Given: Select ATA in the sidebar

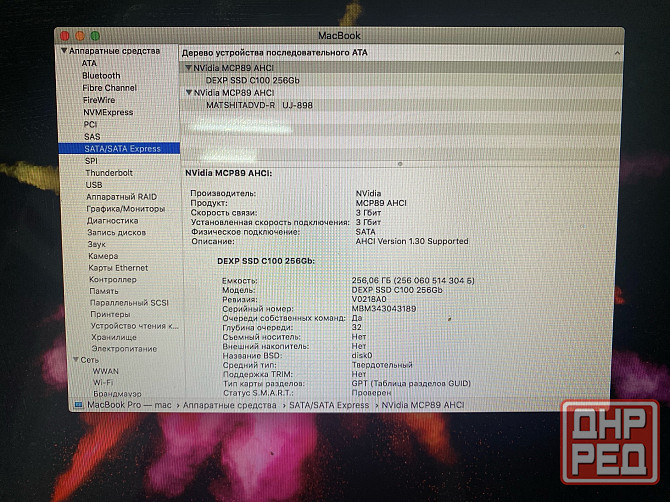Looking at the screenshot, I should click(x=89, y=63).
